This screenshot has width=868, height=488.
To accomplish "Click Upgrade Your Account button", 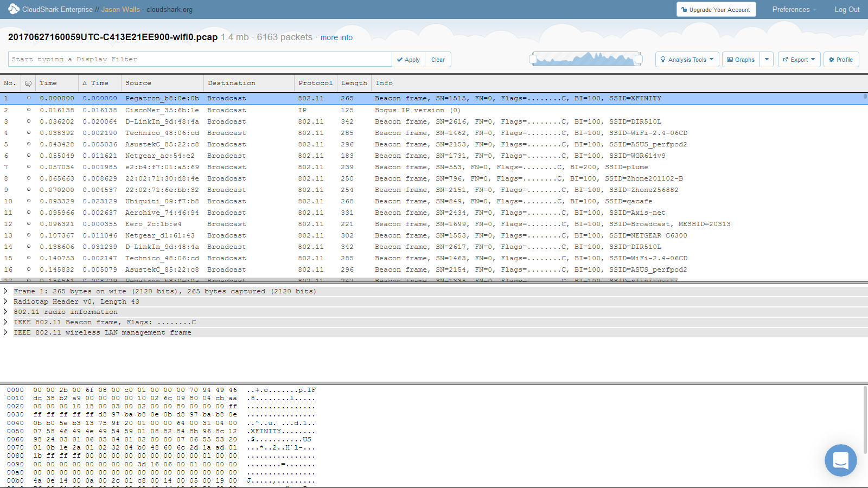I will pos(716,10).
